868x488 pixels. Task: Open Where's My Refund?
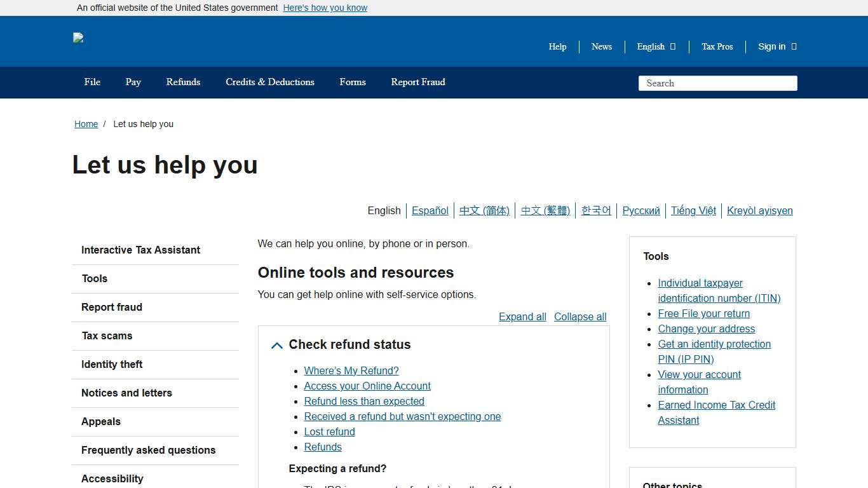pos(351,370)
